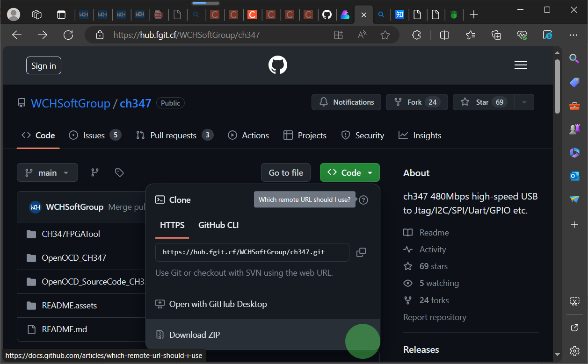Open the Collections icon in toolbar

(x=496, y=35)
